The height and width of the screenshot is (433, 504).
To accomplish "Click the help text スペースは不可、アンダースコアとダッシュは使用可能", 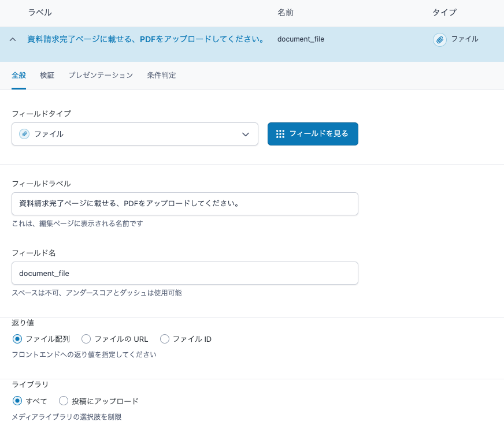I will [97, 293].
